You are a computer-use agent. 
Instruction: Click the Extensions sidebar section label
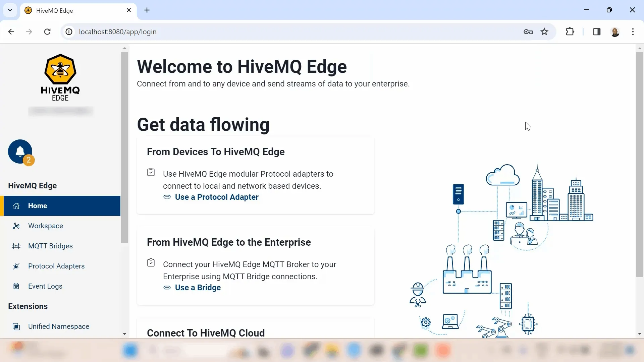28,306
